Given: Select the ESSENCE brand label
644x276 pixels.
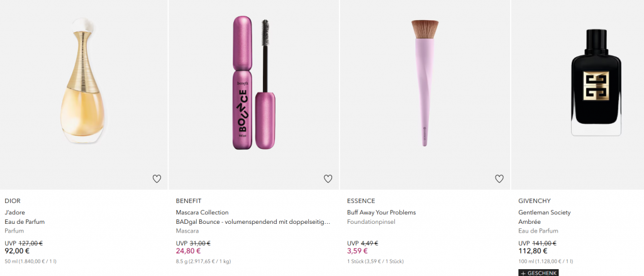Looking at the screenshot, I should click(x=361, y=201).
